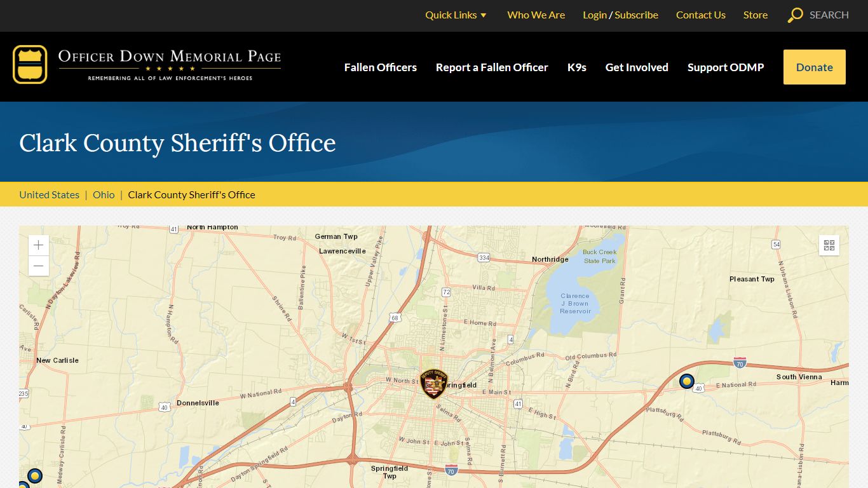868x488 pixels.
Task: Visit the Store link
Action: coord(756,15)
